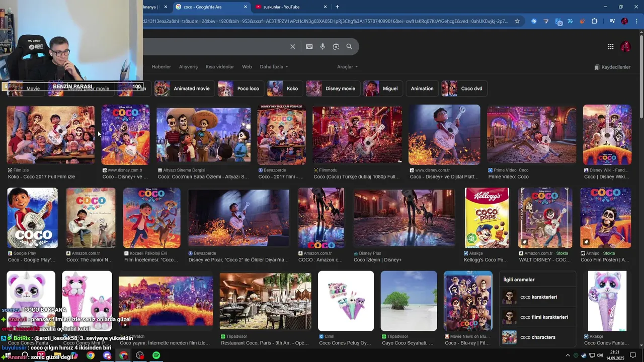Open the 'Coco: The Junior N...' Amazon image
The height and width of the screenshot is (362, 644).
91,218
